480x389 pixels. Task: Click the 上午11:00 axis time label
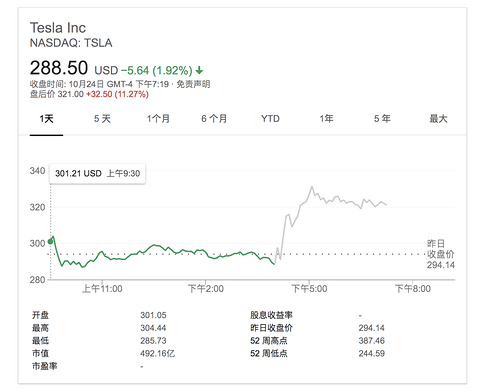(102, 289)
